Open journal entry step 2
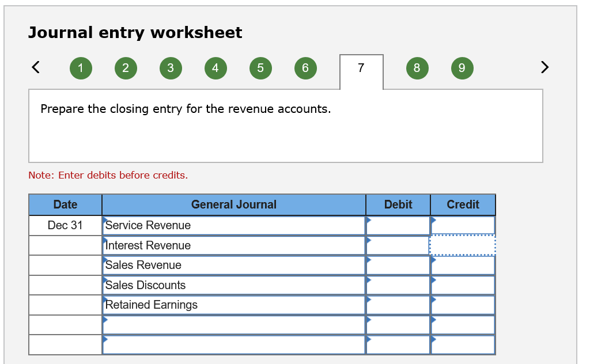Image resolution: width=605 pixels, height=364 pixels. click(x=126, y=68)
